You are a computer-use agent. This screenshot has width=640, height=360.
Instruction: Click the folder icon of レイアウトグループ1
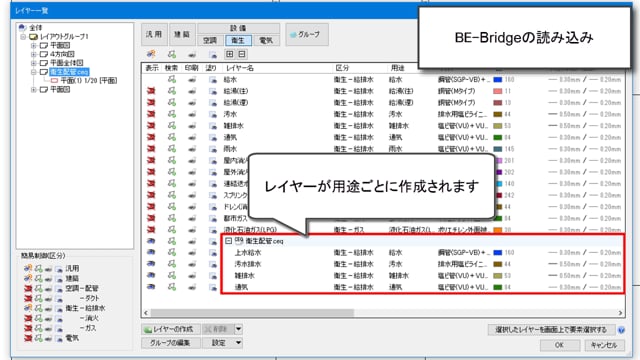[x=33, y=36]
